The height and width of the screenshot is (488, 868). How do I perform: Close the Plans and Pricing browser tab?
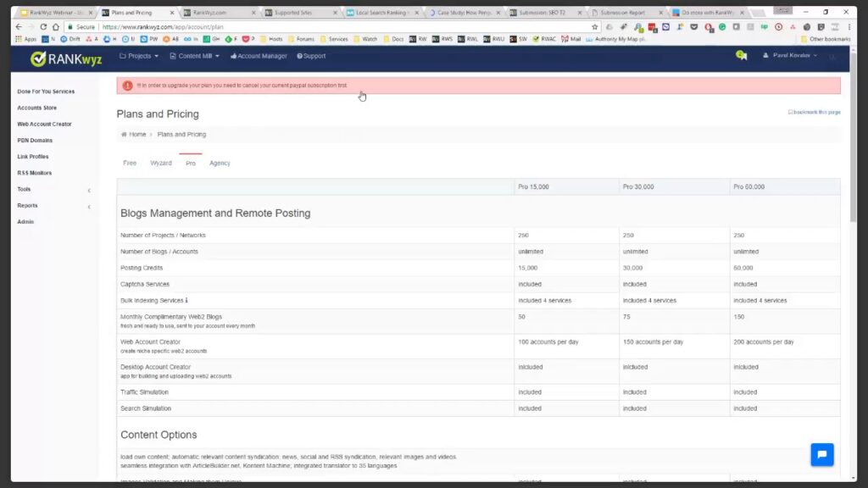[x=171, y=12]
